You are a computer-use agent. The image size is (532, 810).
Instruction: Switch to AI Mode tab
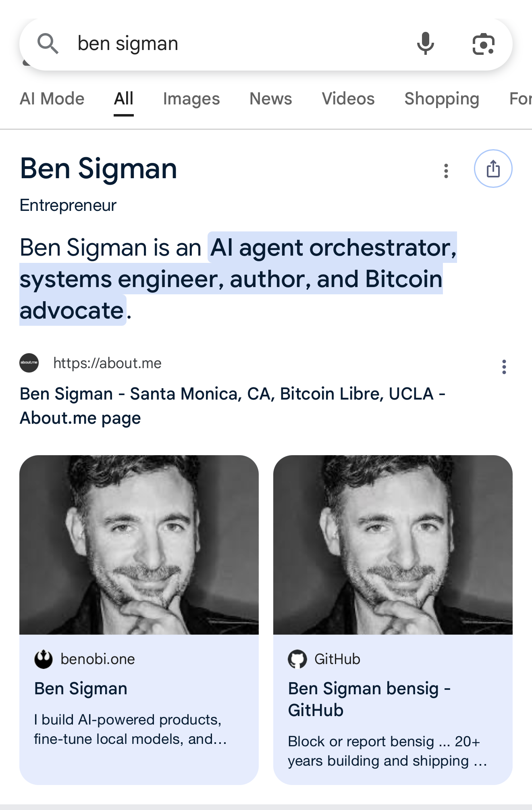click(x=52, y=99)
